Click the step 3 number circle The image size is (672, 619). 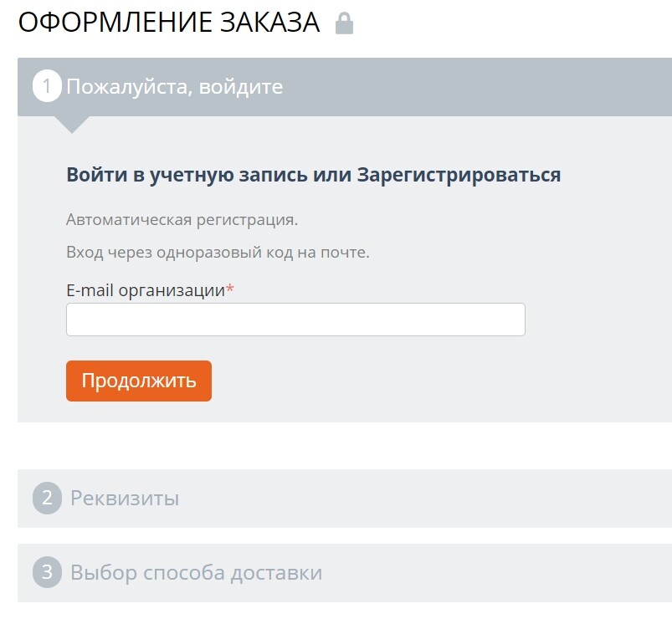(47, 573)
